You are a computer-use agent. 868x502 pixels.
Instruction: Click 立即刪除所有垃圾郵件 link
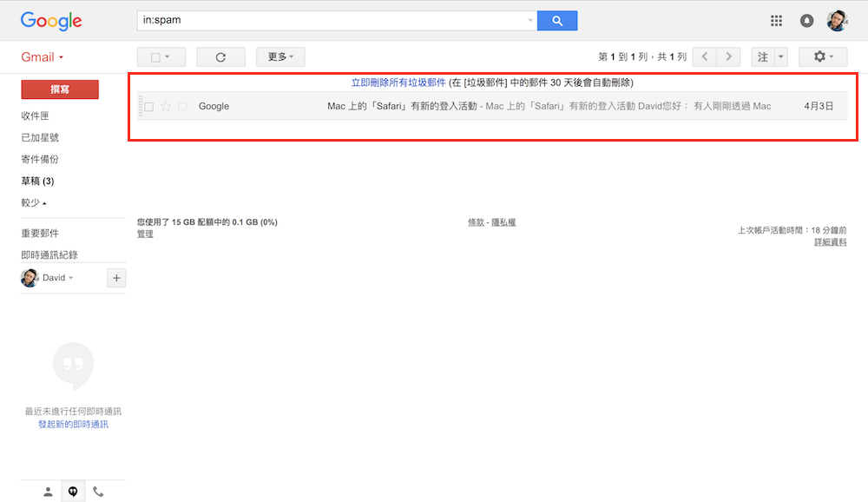click(398, 83)
